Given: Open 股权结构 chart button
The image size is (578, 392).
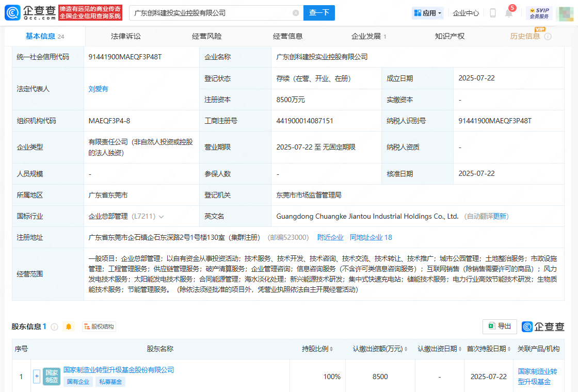Looking at the screenshot, I should click(x=99, y=326).
